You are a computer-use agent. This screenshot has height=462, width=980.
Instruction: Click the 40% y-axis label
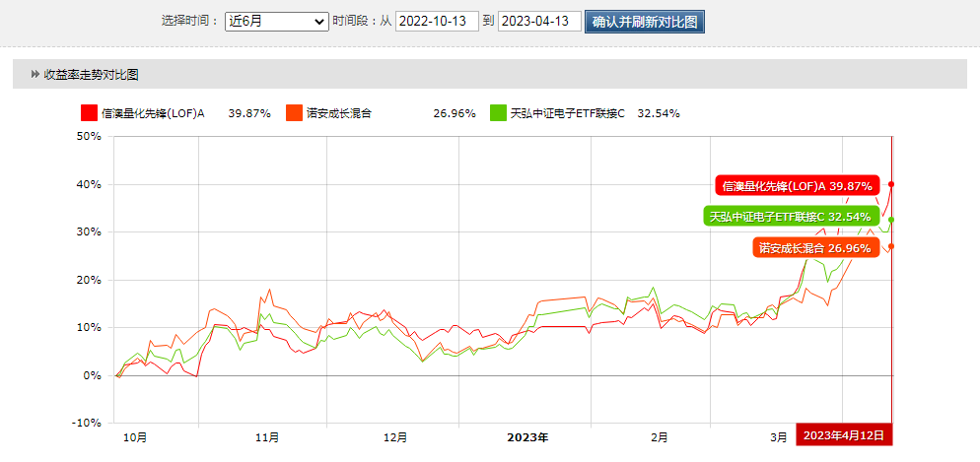91,184
